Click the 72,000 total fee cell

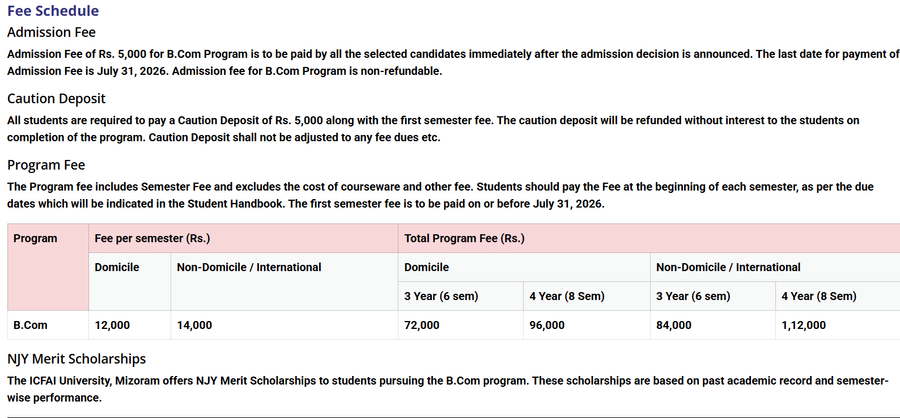point(421,325)
